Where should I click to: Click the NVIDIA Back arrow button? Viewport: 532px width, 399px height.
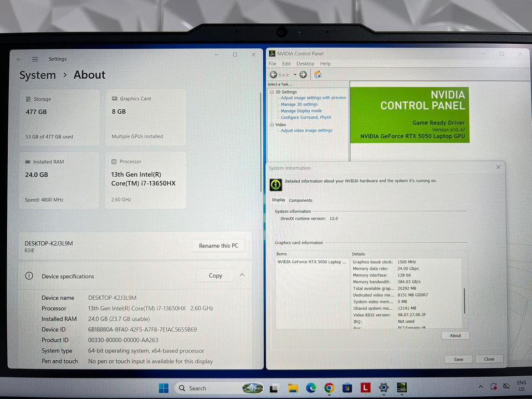click(x=273, y=75)
